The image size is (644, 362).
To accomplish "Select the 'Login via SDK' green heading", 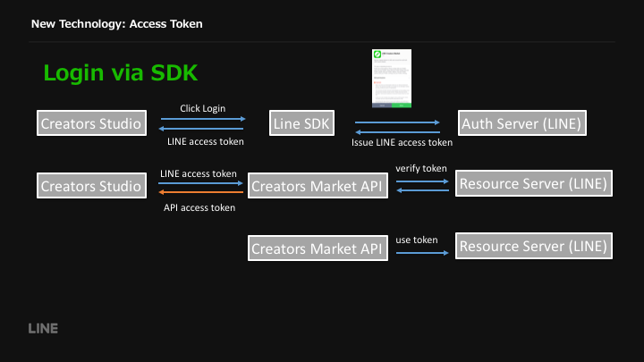I will coord(120,73).
